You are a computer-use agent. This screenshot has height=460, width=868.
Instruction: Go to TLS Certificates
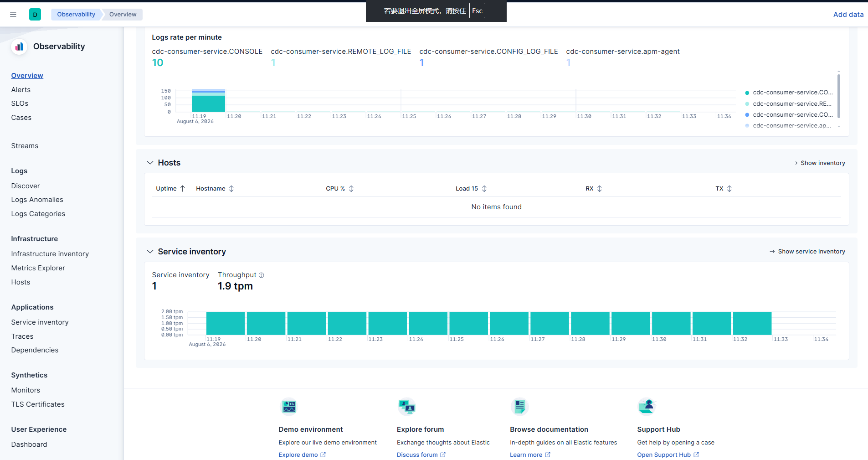coord(38,404)
